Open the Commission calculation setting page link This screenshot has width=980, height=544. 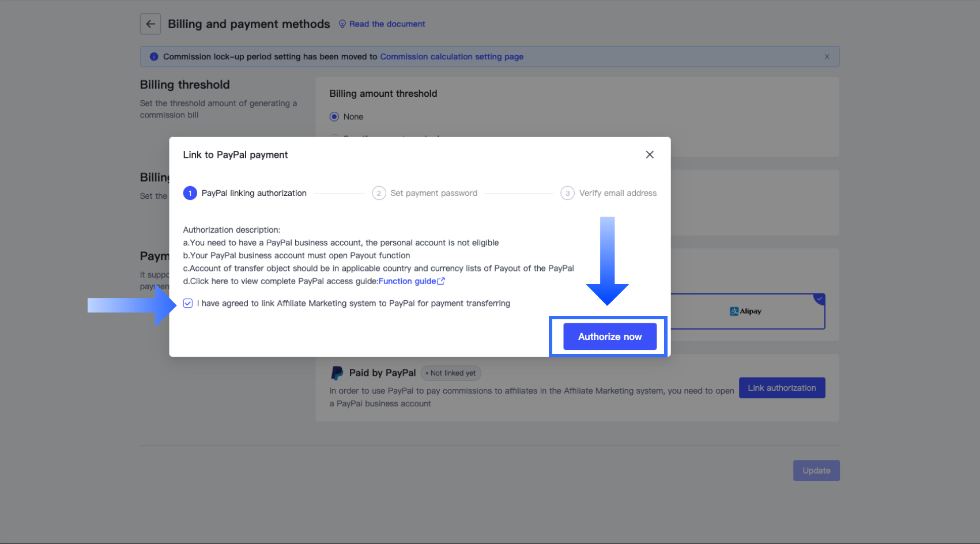[x=451, y=56]
